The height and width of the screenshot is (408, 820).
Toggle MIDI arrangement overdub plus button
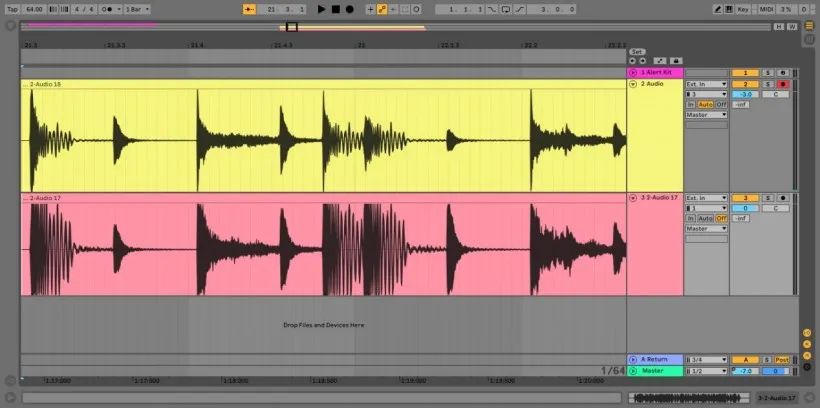tap(371, 9)
